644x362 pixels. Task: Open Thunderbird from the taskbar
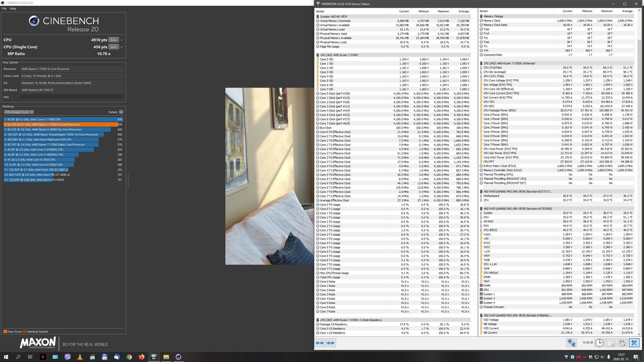(x=117, y=357)
